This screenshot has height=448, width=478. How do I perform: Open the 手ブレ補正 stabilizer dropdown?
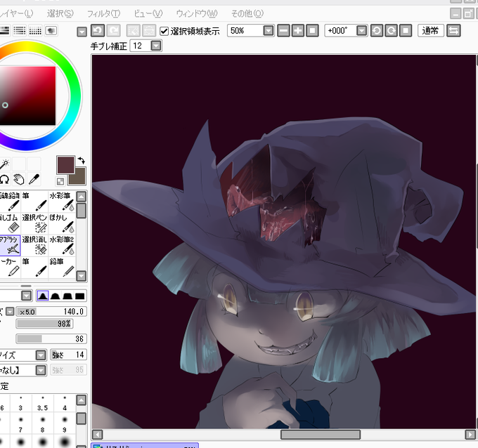156,46
